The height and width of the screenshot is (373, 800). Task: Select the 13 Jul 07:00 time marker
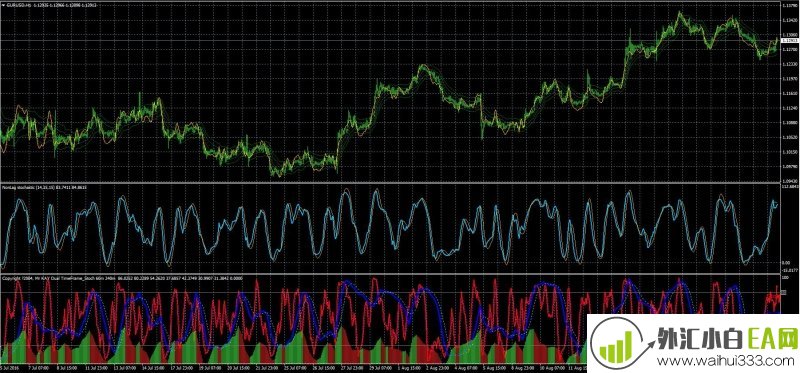point(124,367)
